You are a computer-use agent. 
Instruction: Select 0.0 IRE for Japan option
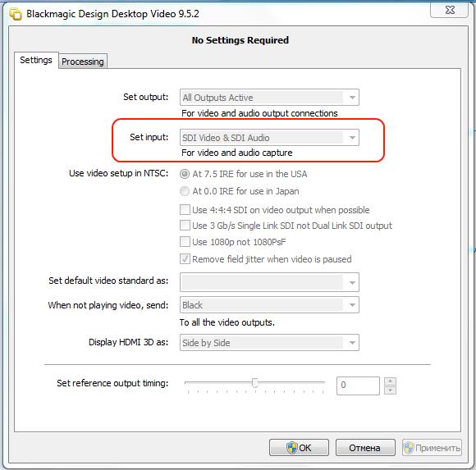[185, 191]
